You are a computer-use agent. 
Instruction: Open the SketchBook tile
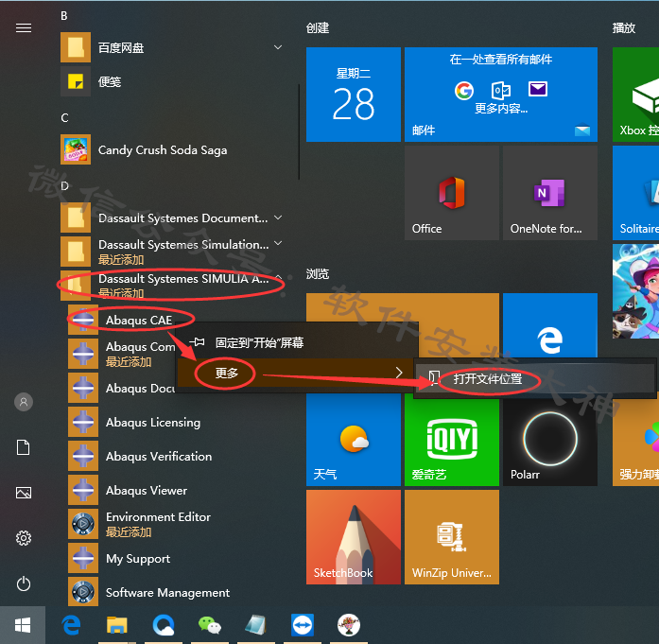click(353, 537)
